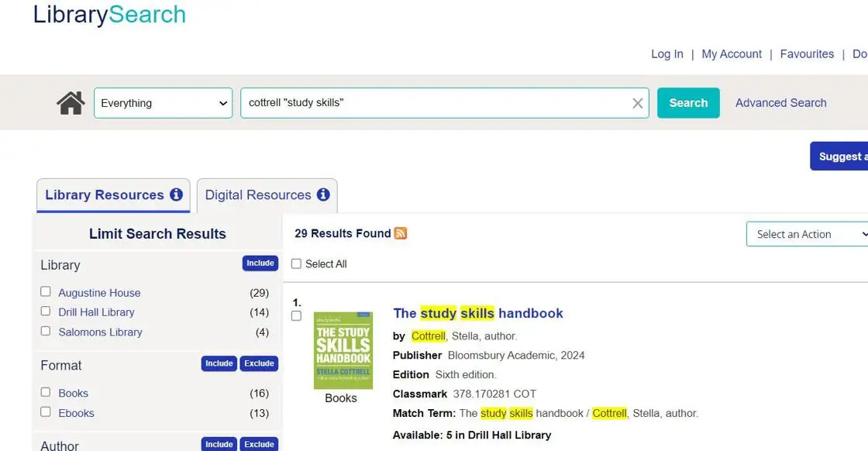Open the Advanced Search link
This screenshot has height=451, width=868.
[780, 103]
